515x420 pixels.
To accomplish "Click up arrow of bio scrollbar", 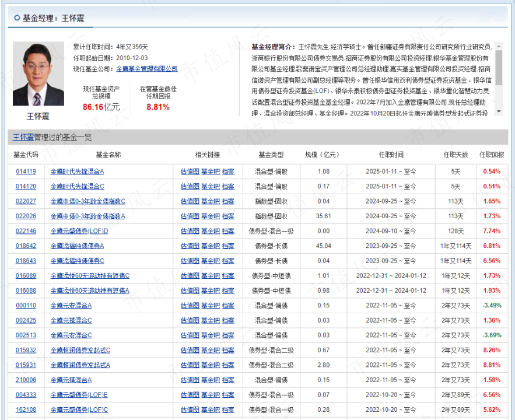I will click(x=499, y=46).
